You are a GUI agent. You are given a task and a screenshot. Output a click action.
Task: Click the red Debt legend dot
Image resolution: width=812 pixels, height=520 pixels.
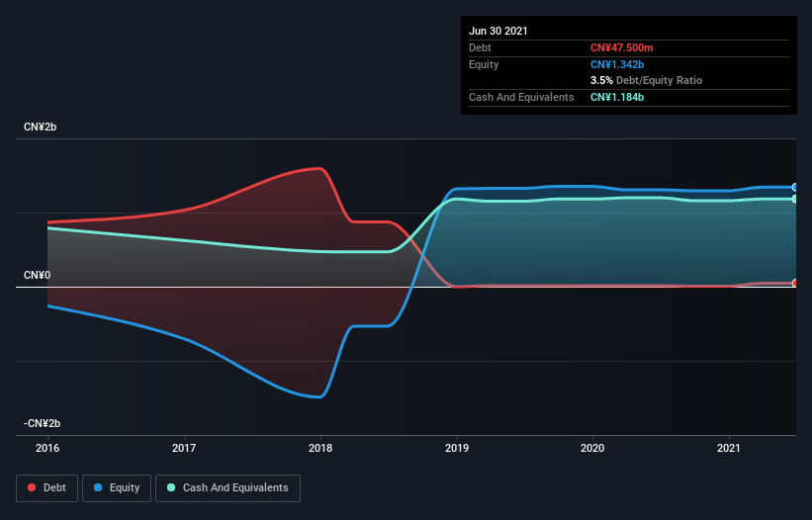32,487
